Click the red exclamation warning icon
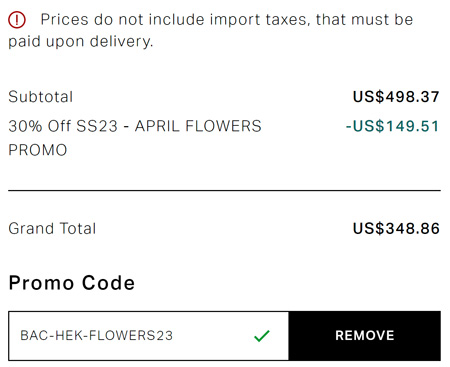This screenshot has height=367, width=450. [x=17, y=20]
